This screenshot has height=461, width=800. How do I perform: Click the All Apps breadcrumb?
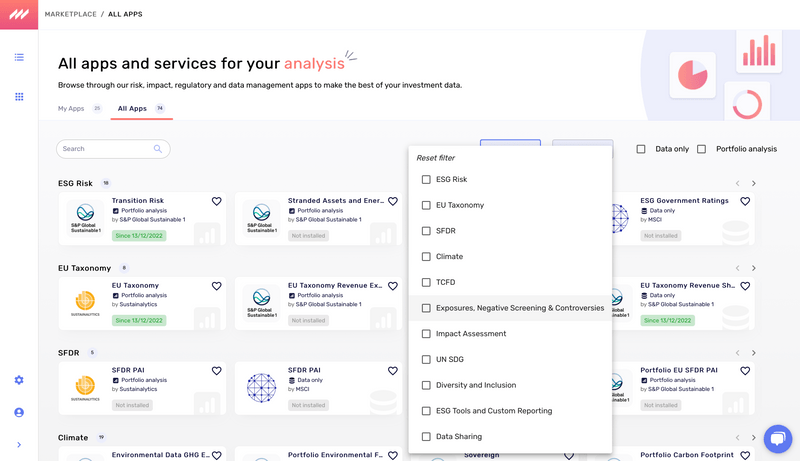click(125, 14)
